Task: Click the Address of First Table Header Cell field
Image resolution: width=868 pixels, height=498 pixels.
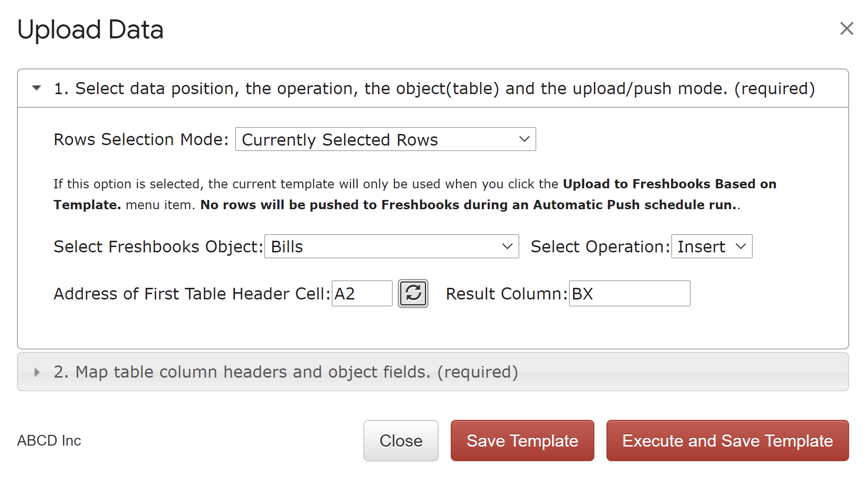Action: pos(362,294)
